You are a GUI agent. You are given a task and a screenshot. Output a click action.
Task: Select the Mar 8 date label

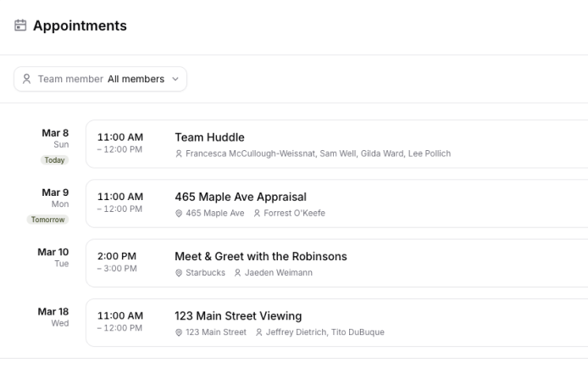[55, 133]
